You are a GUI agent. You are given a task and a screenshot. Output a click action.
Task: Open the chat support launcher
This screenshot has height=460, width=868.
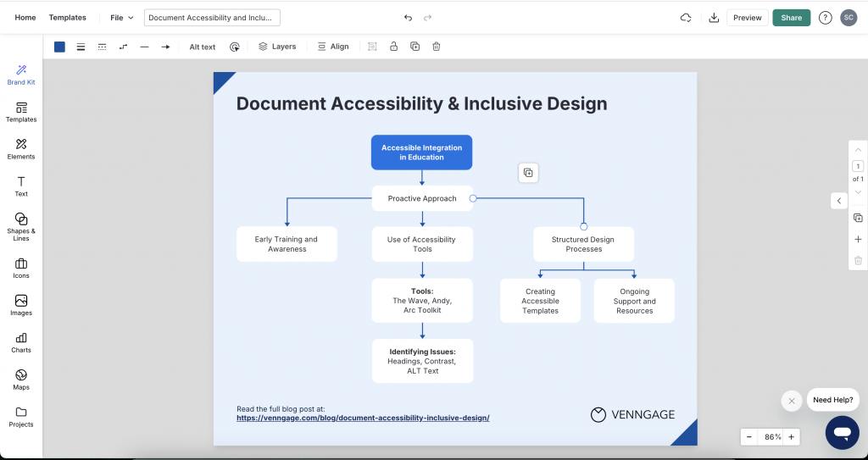(x=842, y=432)
